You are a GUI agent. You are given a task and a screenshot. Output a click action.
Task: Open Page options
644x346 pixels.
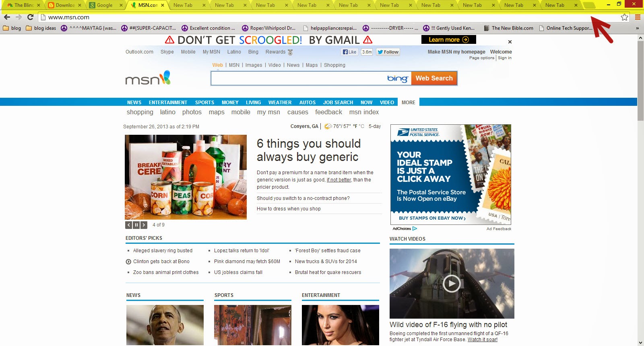tap(482, 58)
